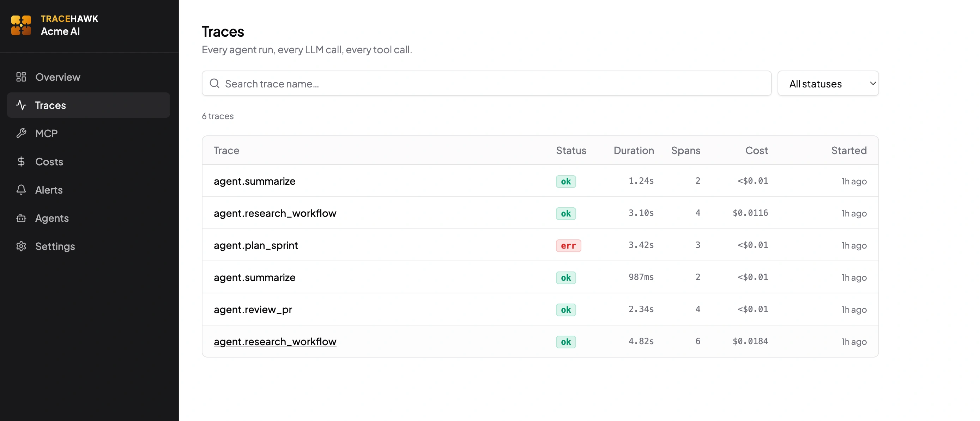Click the Traces waveform icon
This screenshot has height=421, width=980.
[21, 105]
